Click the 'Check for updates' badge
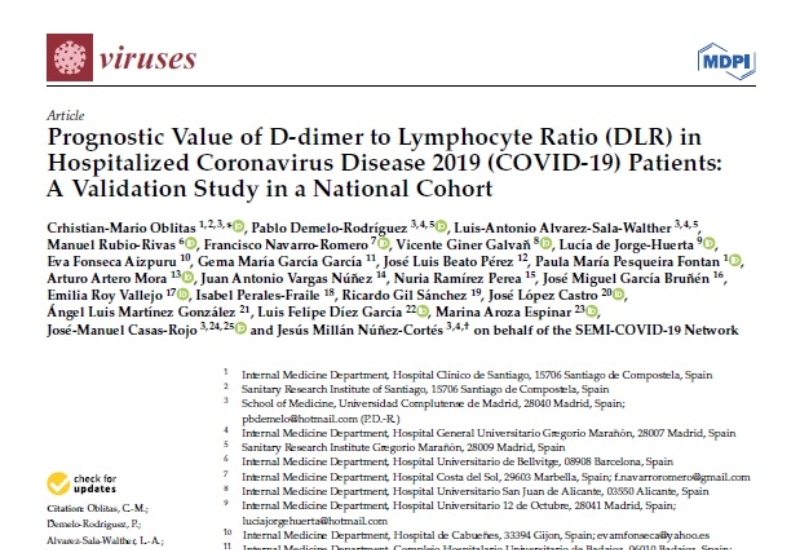Image resolution: width=800 pixels, height=550 pixels. tap(82, 483)
